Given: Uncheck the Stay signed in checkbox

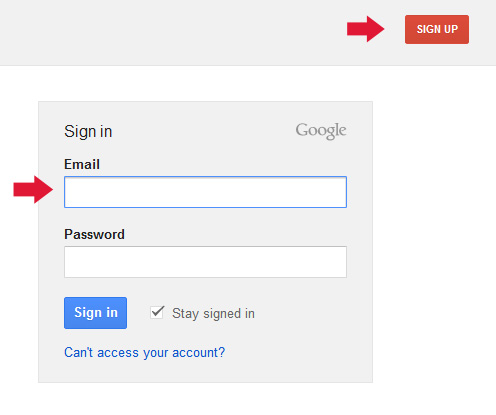Looking at the screenshot, I should [157, 313].
